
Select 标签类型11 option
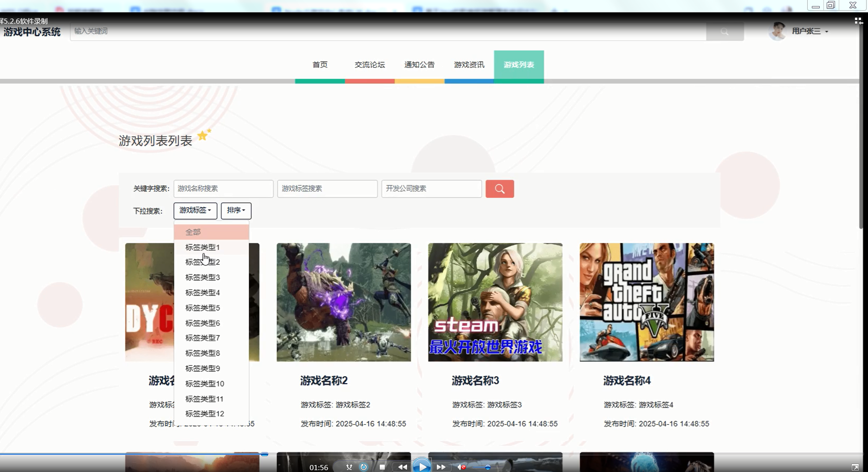[x=212, y=399]
